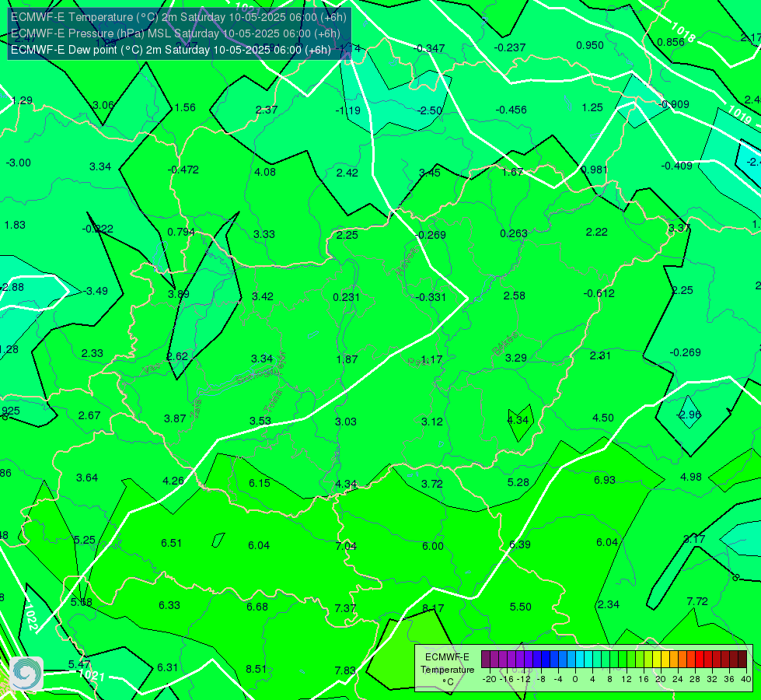Click the dew point value 0.794
The width and height of the screenshot is (761, 700).
pyautogui.click(x=181, y=232)
